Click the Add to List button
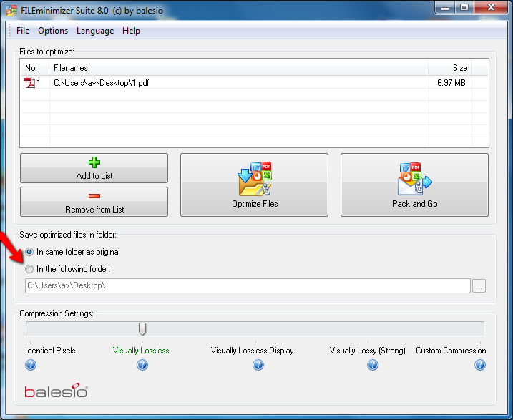 (94, 168)
